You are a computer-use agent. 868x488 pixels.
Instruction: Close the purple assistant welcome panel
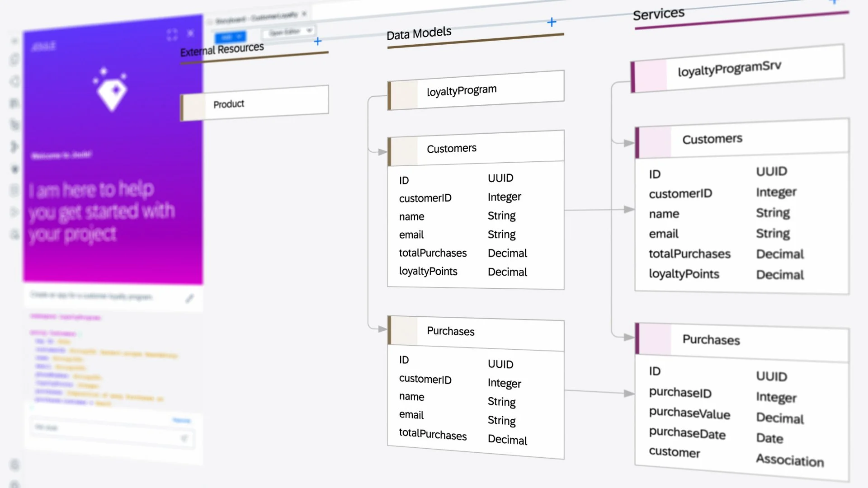point(190,33)
